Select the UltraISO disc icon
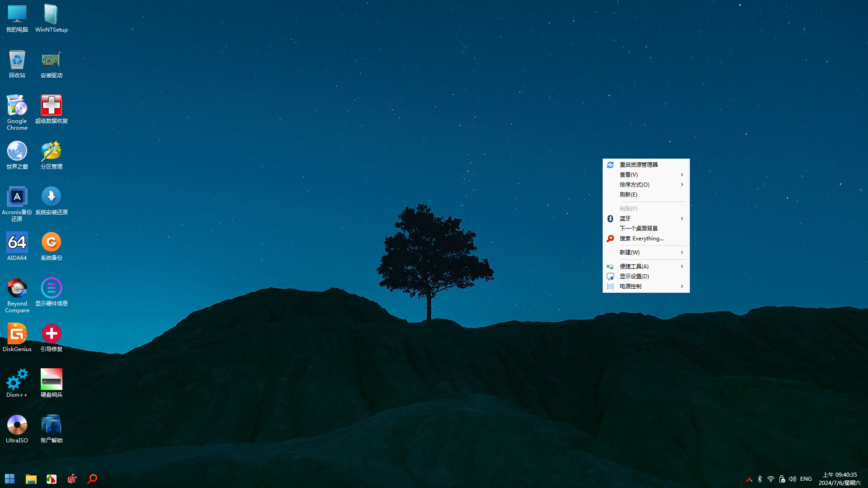Screen dimensions: 868x488 [17, 425]
